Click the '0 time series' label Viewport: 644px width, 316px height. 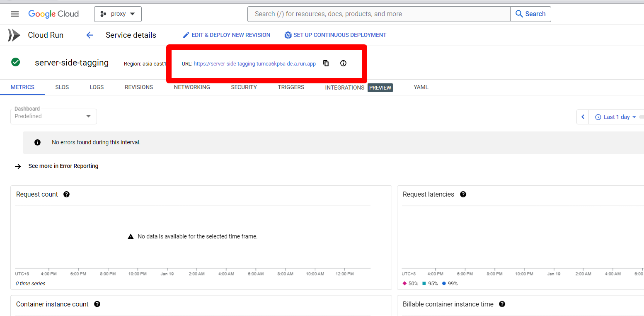click(31, 284)
